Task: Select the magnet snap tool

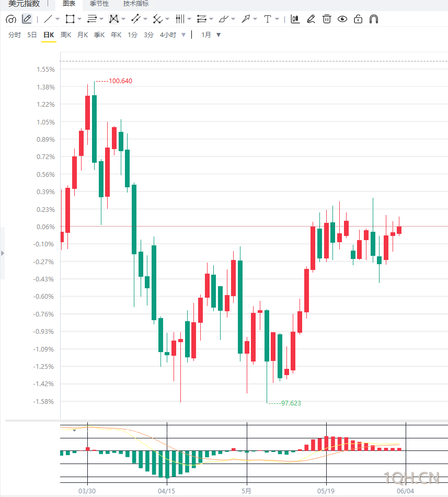Action: pos(374,19)
